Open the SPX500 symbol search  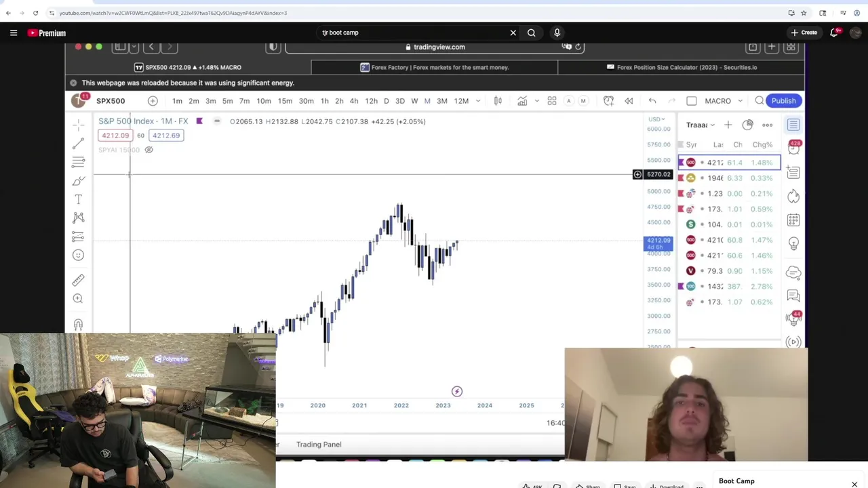click(111, 101)
